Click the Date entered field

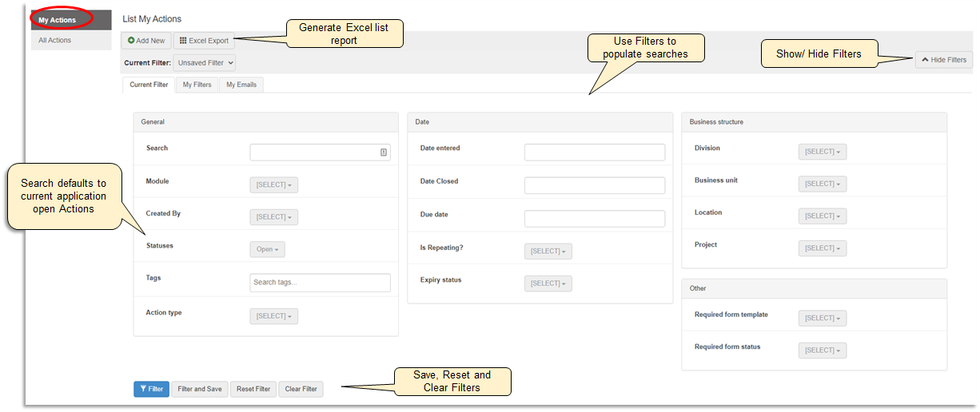click(594, 153)
